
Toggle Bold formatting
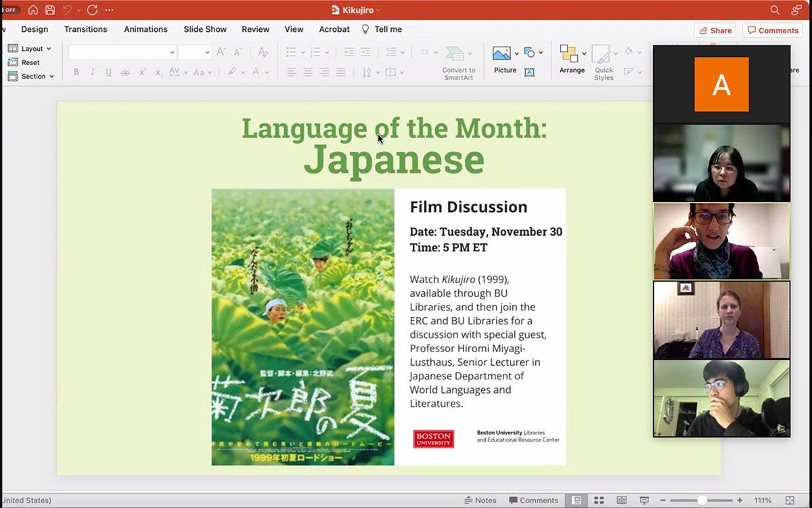[x=76, y=72]
